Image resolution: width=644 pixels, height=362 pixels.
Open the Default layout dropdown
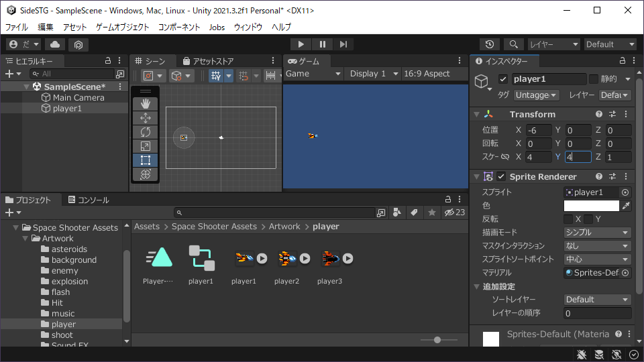(610, 44)
